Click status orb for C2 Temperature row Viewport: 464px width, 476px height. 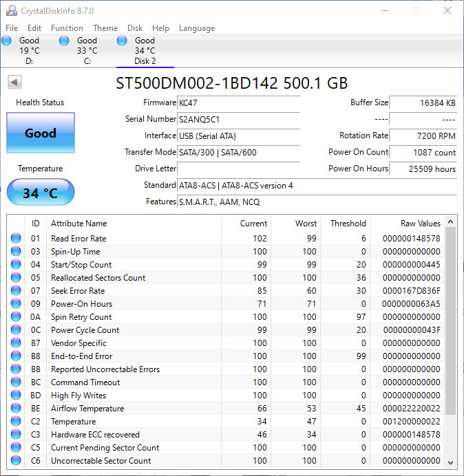(x=16, y=421)
